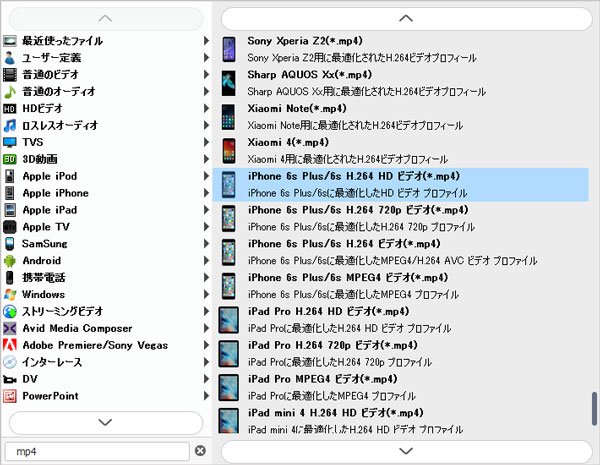Open the ストリーミングビデオ category
Viewport: 600px width, 465px height.
(106, 312)
